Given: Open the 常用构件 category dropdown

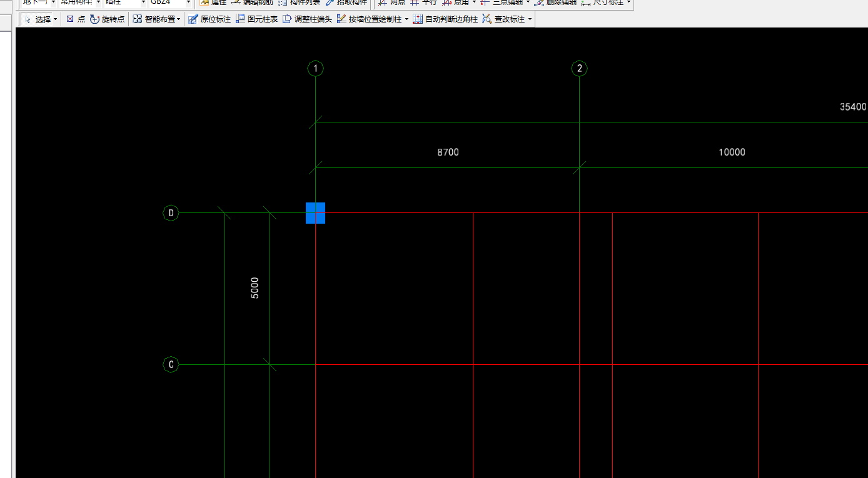Looking at the screenshot, I should click(x=98, y=2).
